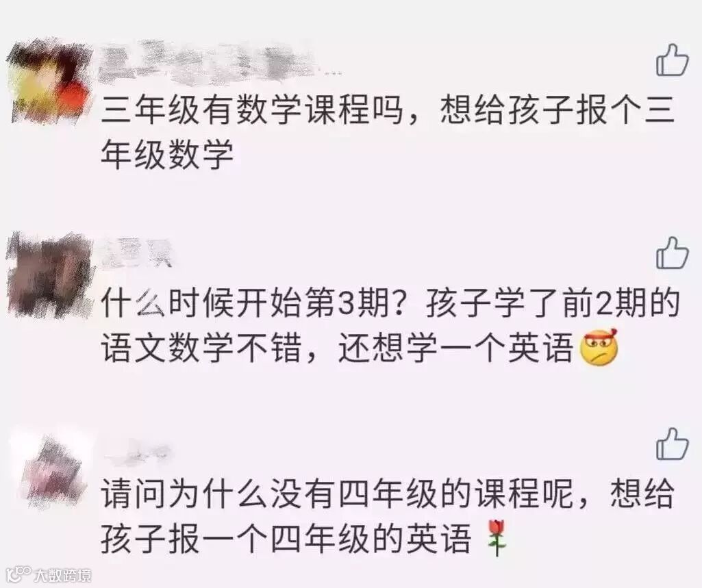Open the second commenter's blurred username
Image resolution: width=702 pixels, height=588 pixels.
138,253
